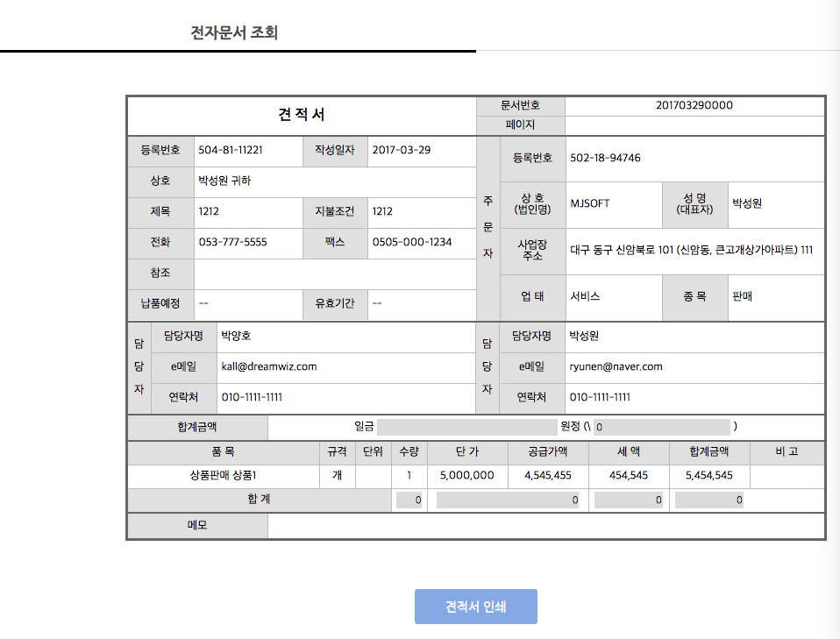The height and width of the screenshot is (639, 840).
Task: Select the 수량 column header
Action: coord(409,452)
